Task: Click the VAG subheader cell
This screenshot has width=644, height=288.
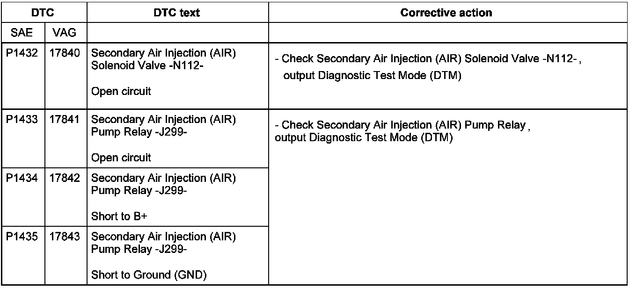Action: 65,33
